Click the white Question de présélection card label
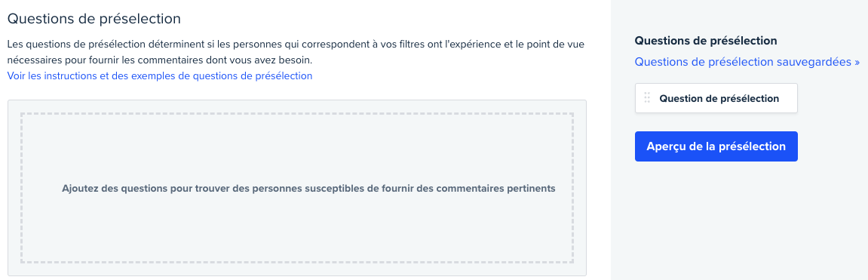Image resolution: width=868 pixels, height=280 pixels. pos(719,99)
